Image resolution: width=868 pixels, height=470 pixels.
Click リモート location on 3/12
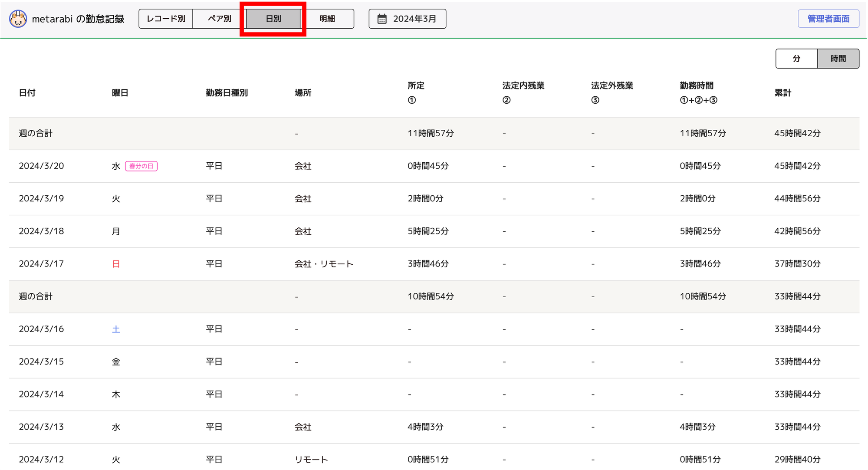pyautogui.click(x=311, y=460)
